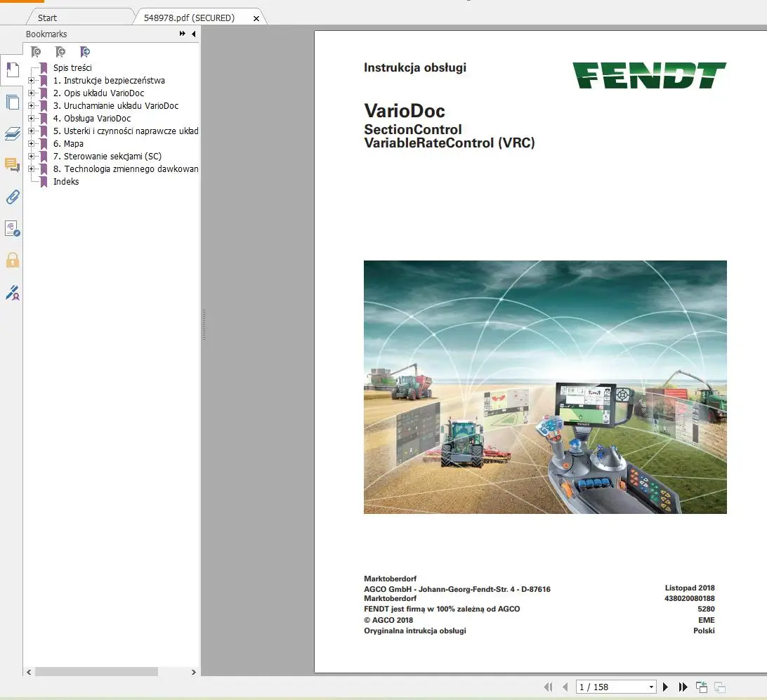Jump to last page button
The height and width of the screenshot is (700, 767).
coord(683,687)
